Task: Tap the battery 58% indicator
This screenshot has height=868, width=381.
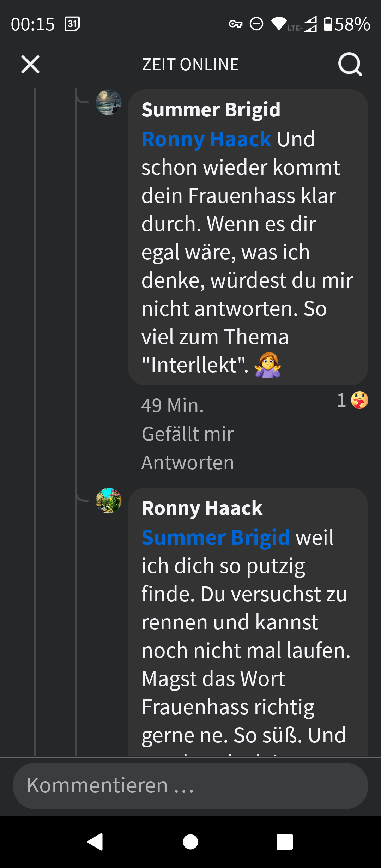Action: pyautogui.click(x=347, y=24)
